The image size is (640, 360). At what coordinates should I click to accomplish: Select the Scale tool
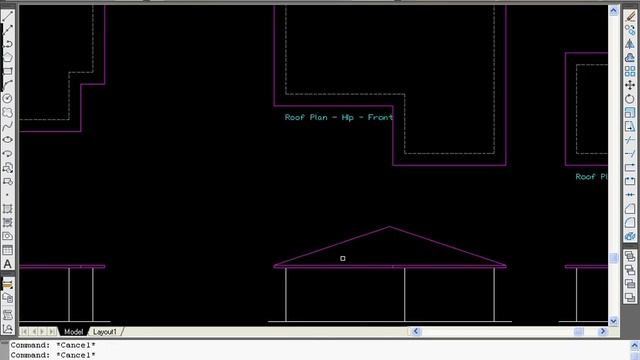pos(630,112)
